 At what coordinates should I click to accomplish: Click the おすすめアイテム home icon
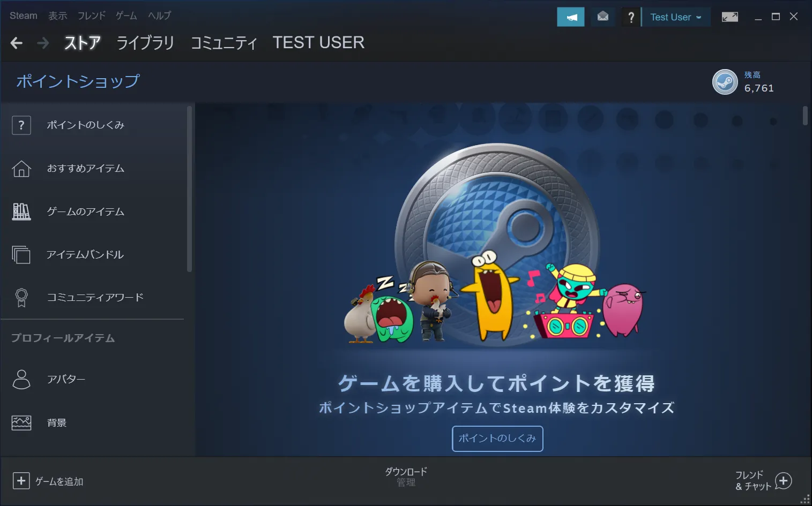click(21, 169)
